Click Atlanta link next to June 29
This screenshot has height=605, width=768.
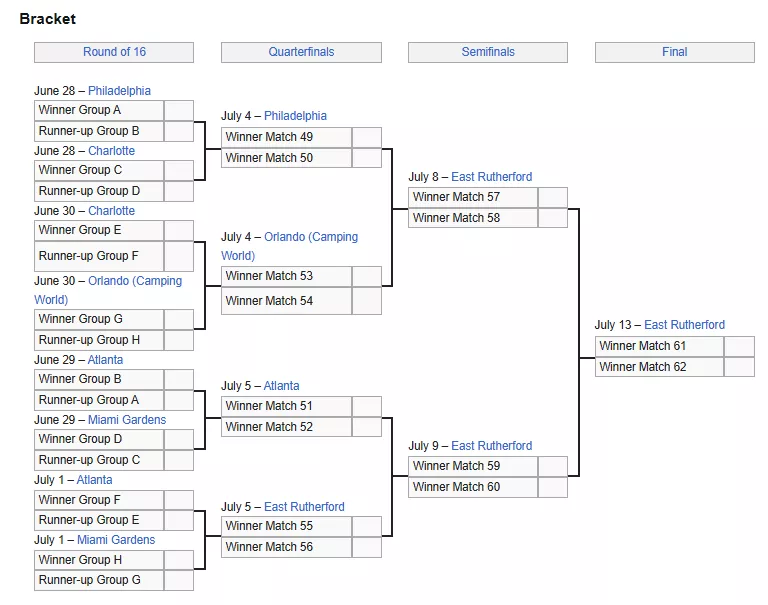click(105, 360)
